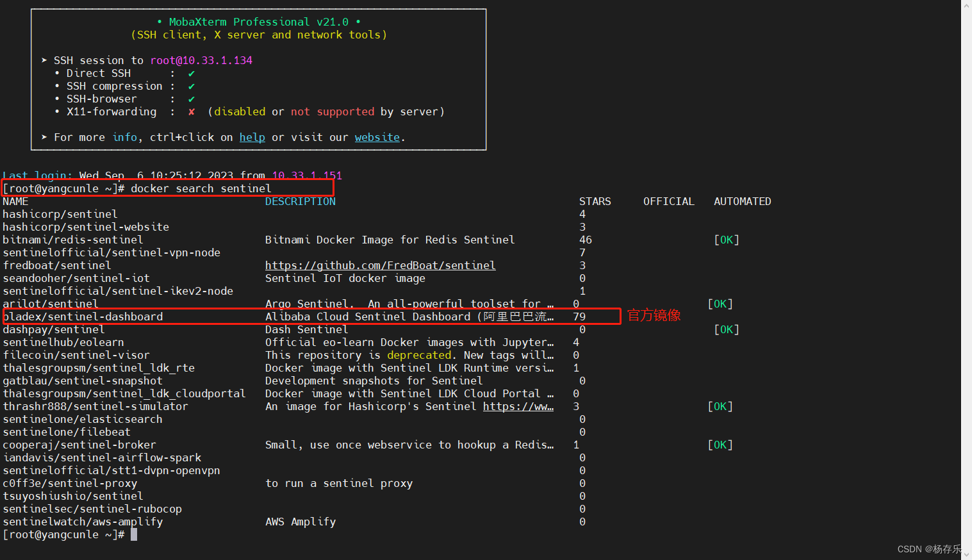
Task: Open the truncated https://ww… link in thrashr888 row
Action: point(518,406)
